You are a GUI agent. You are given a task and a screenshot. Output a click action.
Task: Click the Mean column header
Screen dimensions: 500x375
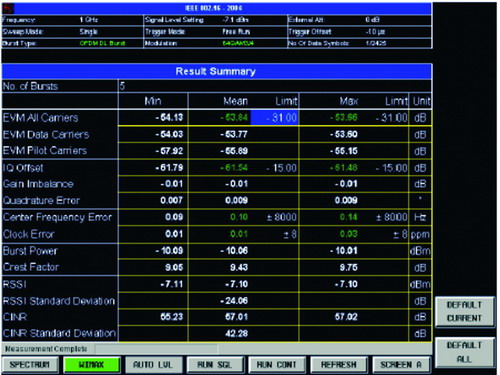click(x=236, y=101)
